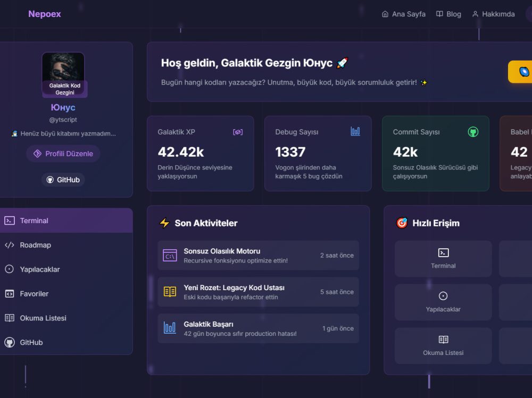Open the Commit Sayısı 42k card

click(x=436, y=154)
